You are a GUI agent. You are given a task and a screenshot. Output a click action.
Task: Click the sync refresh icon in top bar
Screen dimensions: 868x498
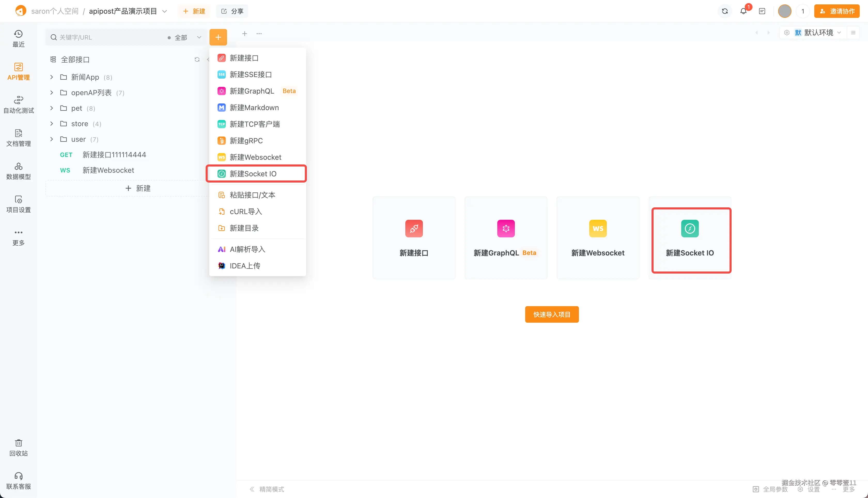pyautogui.click(x=724, y=11)
